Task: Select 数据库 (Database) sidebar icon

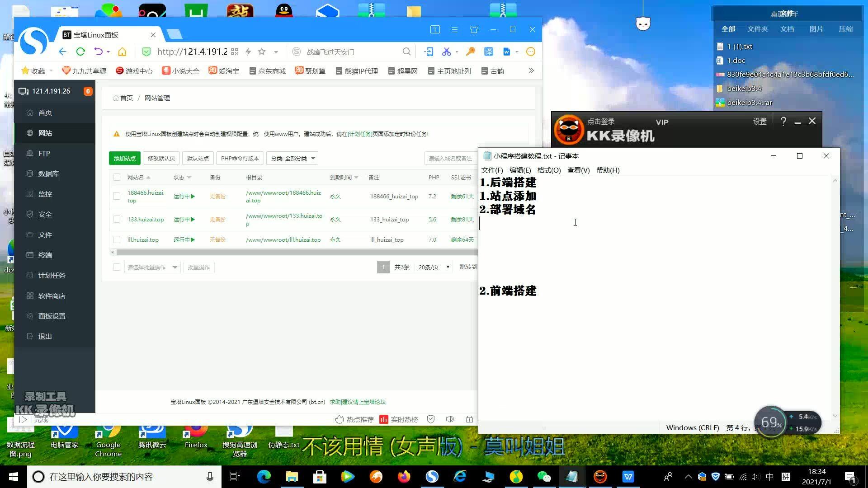Action: (49, 174)
